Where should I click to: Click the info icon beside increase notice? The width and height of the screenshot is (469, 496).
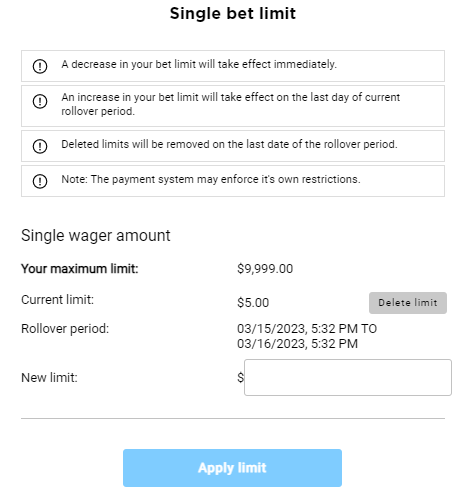40,101
